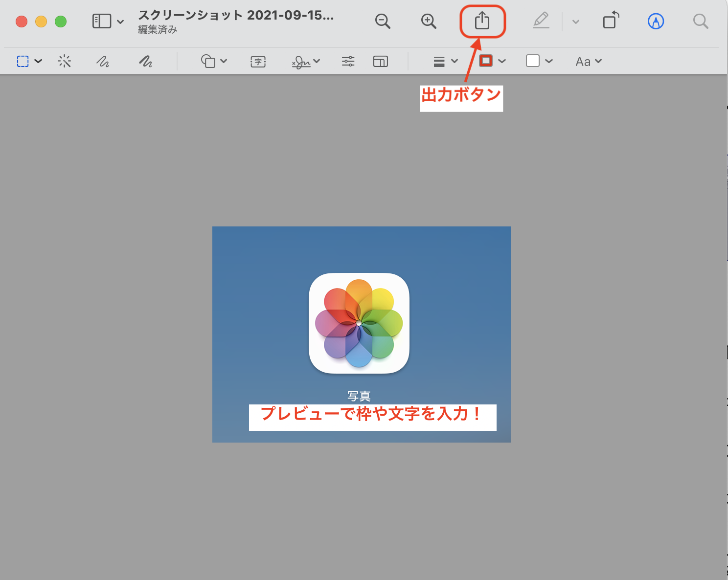The height and width of the screenshot is (580, 728).
Task: Pick the red border color swatch
Action: (x=486, y=61)
